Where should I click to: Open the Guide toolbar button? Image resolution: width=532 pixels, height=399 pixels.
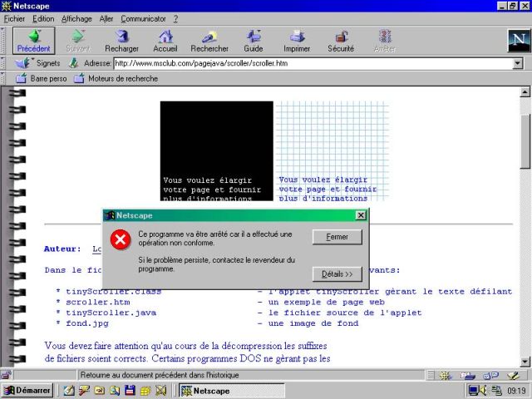click(253, 41)
